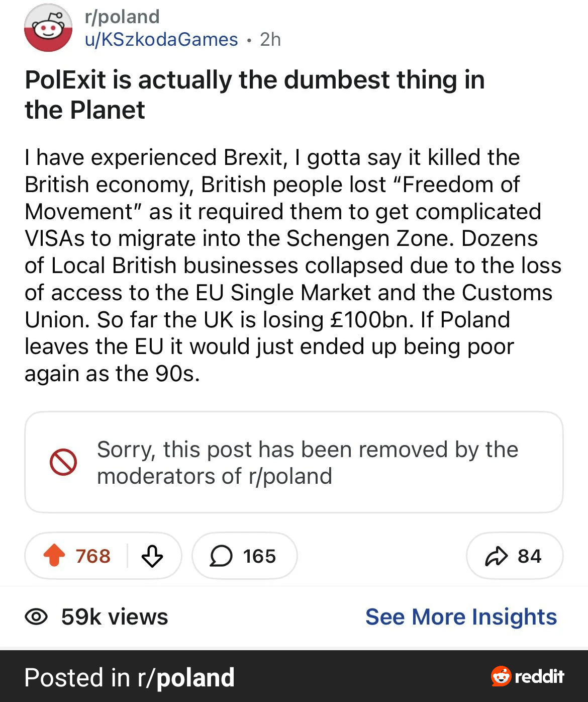This screenshot has height=702, width=588.
Task: Downvote the PolExit post
Action: point(152,556)
